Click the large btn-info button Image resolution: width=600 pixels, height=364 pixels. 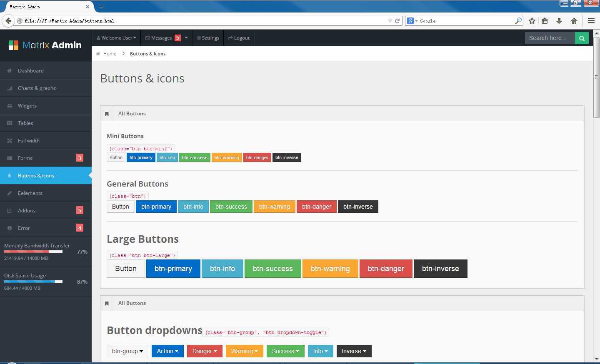(x=222, y=269)
